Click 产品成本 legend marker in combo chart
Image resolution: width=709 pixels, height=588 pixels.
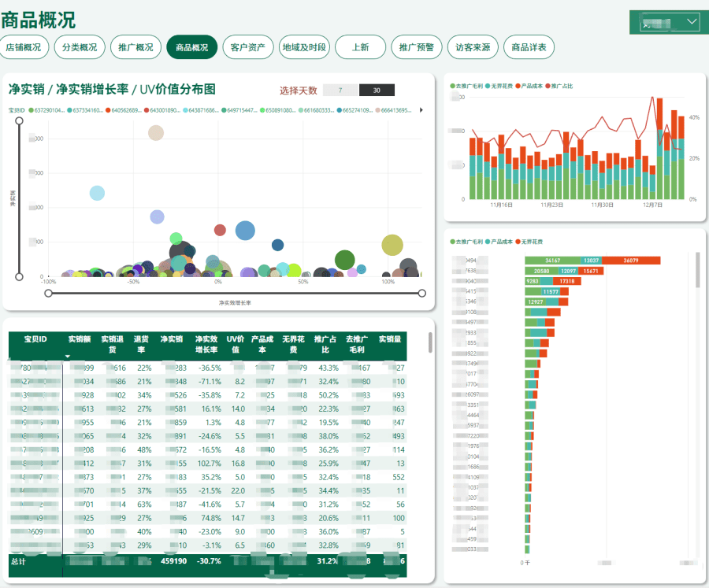click(518, 85)
